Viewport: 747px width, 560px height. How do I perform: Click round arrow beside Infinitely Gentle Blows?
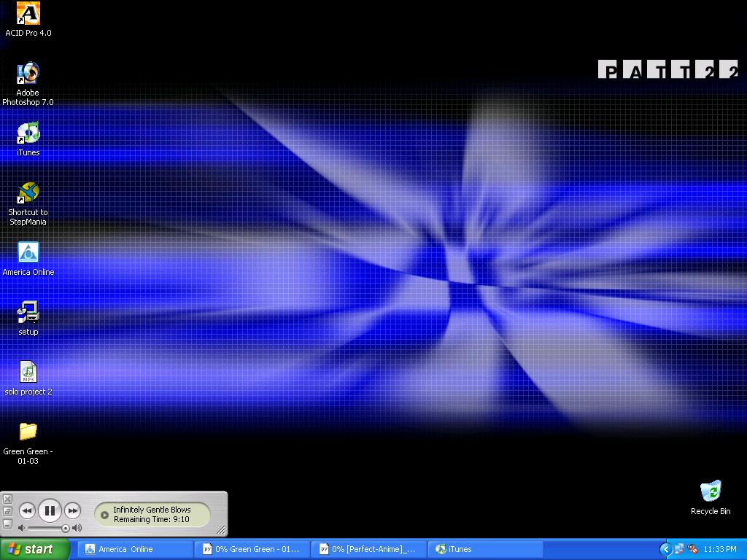[104, 515]
